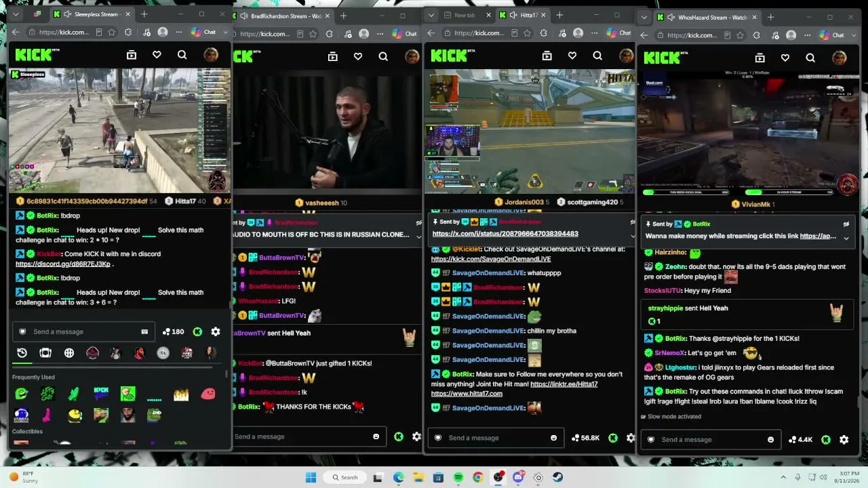Click Kick search icon in BradRichardson window
The height and width of the screenshot is (488, 868).
[383, 57]
